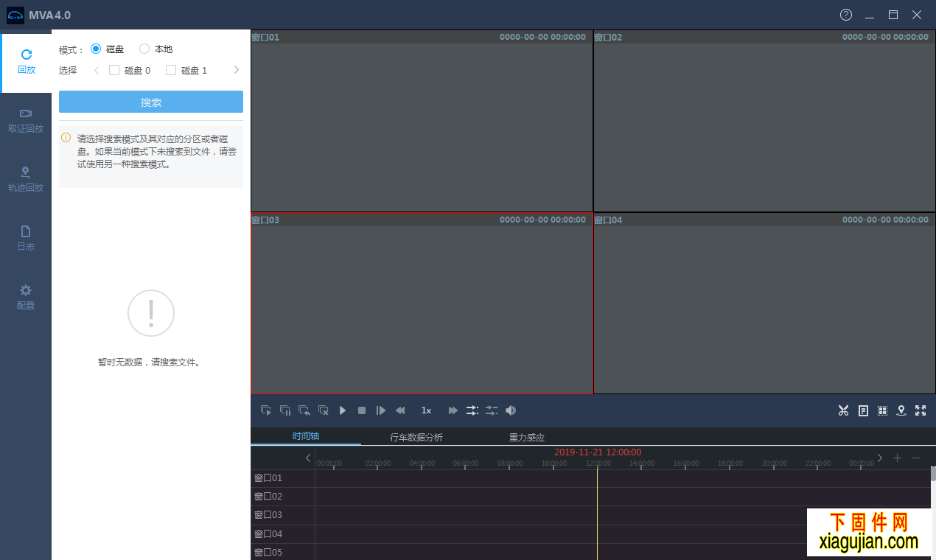
Task: Open the 回放 playback sidebar section
Action: 27,62
